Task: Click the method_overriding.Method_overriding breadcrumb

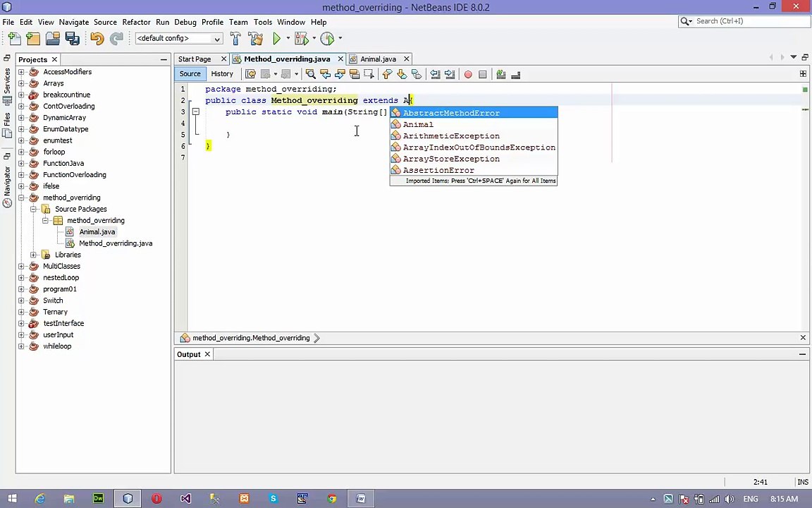Action: coord(251,338)
